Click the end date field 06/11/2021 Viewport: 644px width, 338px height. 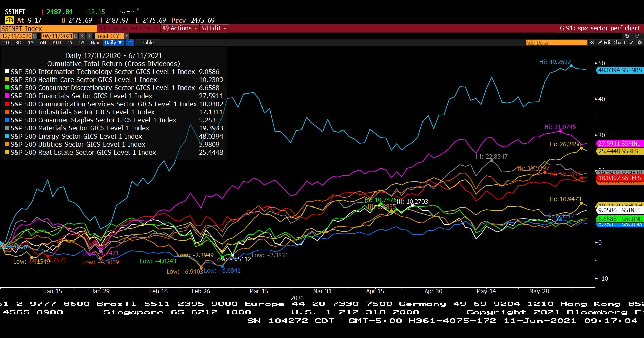click(57, 36)
